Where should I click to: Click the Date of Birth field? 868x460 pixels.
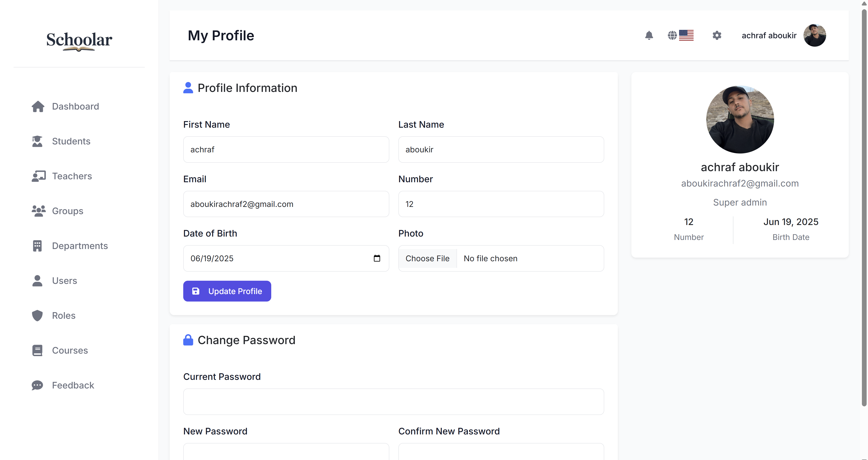tap(286, 258)
